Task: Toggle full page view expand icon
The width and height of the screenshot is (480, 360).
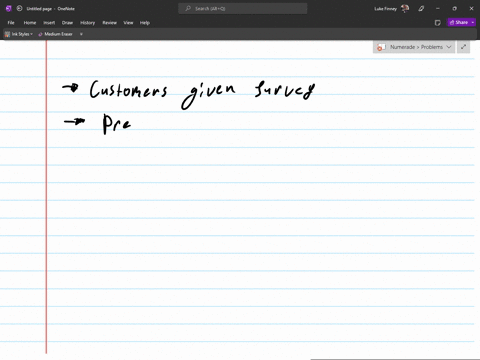Action: tap(463, 47)
